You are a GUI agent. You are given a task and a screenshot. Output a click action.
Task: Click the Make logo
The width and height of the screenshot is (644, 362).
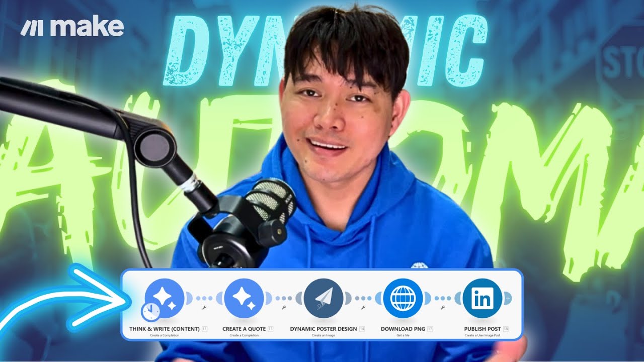(72, 26)
